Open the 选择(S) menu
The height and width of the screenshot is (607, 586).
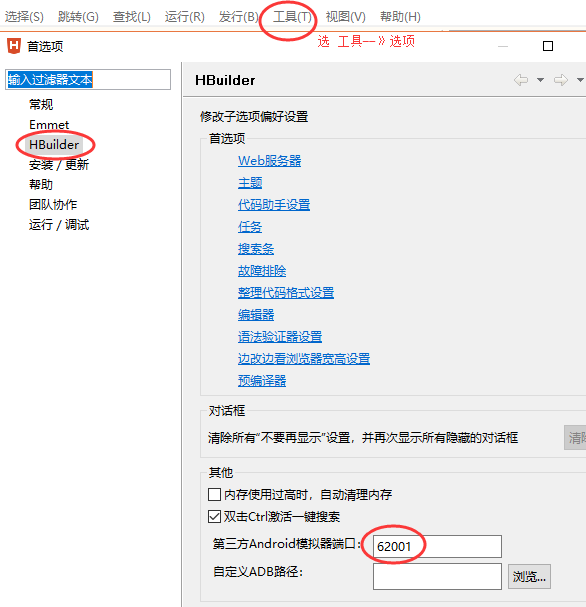(24, 17)
